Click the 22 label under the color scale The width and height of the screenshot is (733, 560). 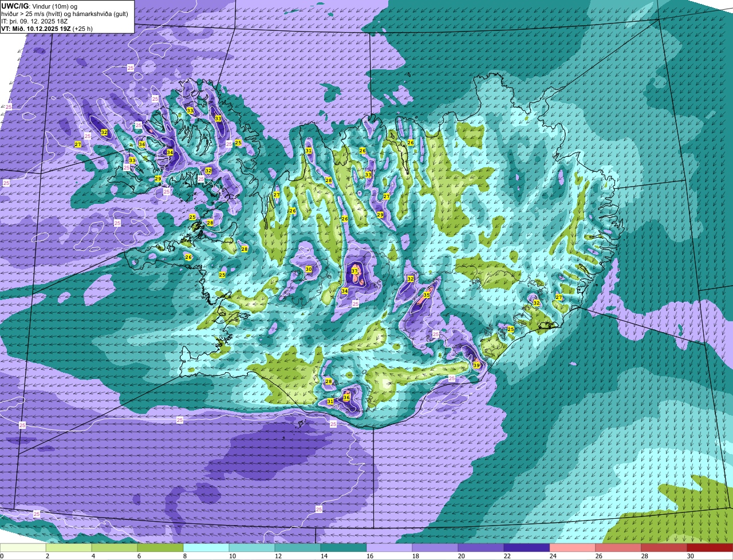pyautogui.click(x=507, y=556)
